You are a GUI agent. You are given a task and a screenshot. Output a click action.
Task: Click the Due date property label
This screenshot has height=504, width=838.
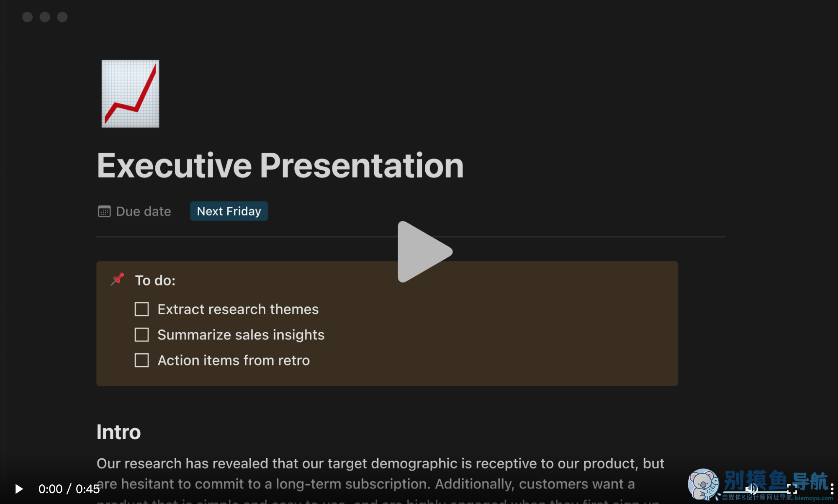click(x=143, y=211)
